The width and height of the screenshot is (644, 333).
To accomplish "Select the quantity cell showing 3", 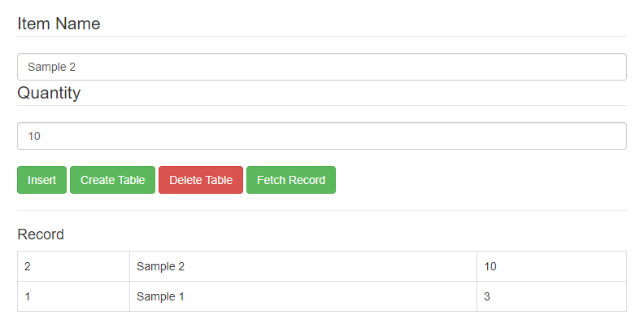I will click(x=550, y=296).
